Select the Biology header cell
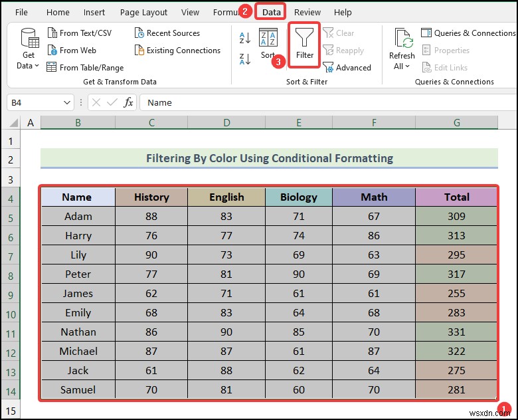Screen dimensions: 518x420 pyautogui.click(x=299, y=197)
